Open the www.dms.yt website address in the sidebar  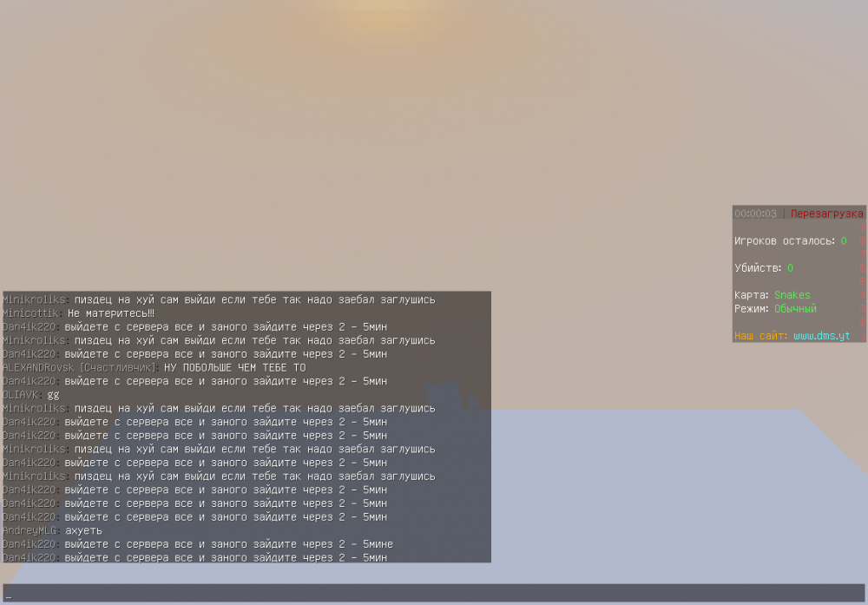tap(821, 335)
